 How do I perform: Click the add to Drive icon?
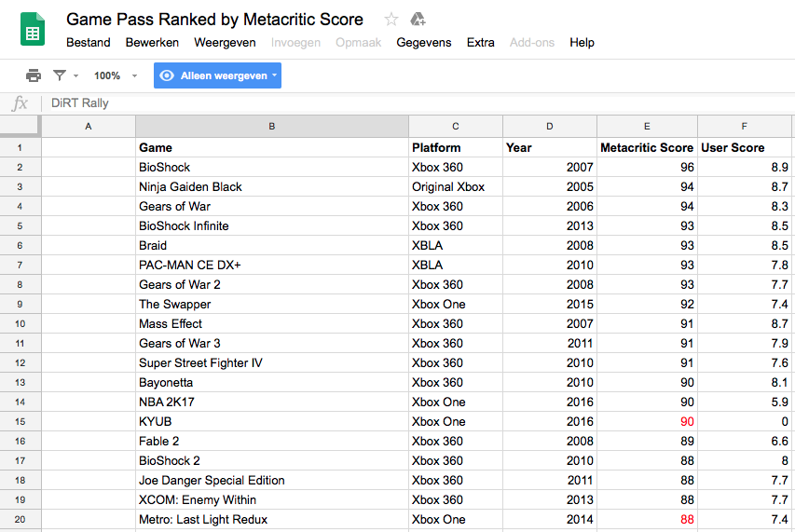(x=418, y=20)
